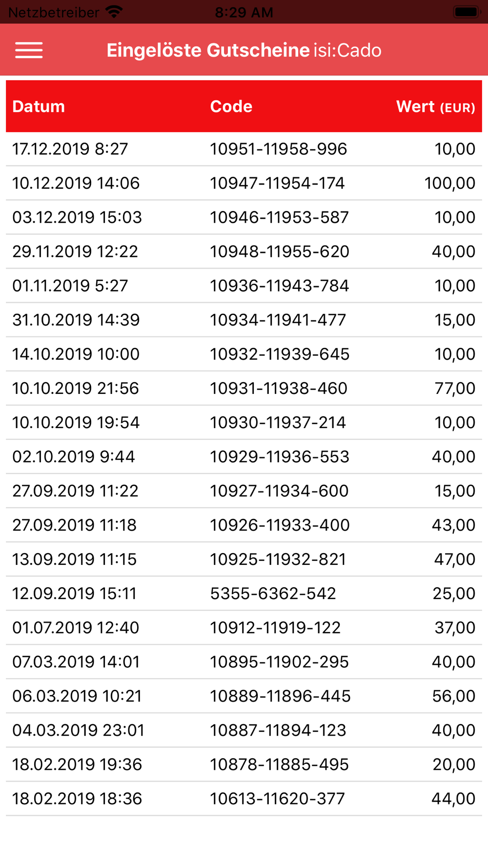Tap the battery indicator icon
The image size is (488, 868).
(x=467, y=12)
